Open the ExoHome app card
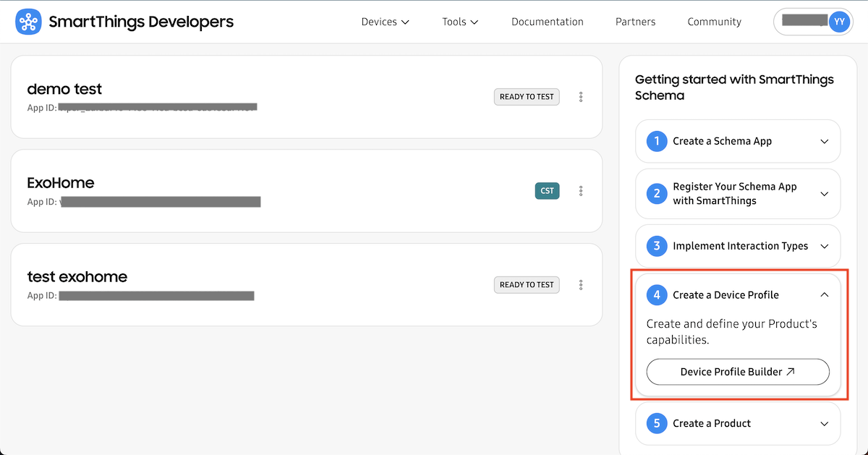The width and height of the screenshot is (868, 455). pyautogui.click(x=307, y=191)
